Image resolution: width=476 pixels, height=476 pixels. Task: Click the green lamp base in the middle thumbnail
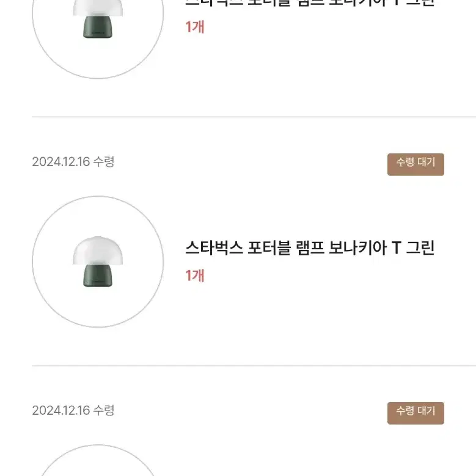[x=98, y=276]
